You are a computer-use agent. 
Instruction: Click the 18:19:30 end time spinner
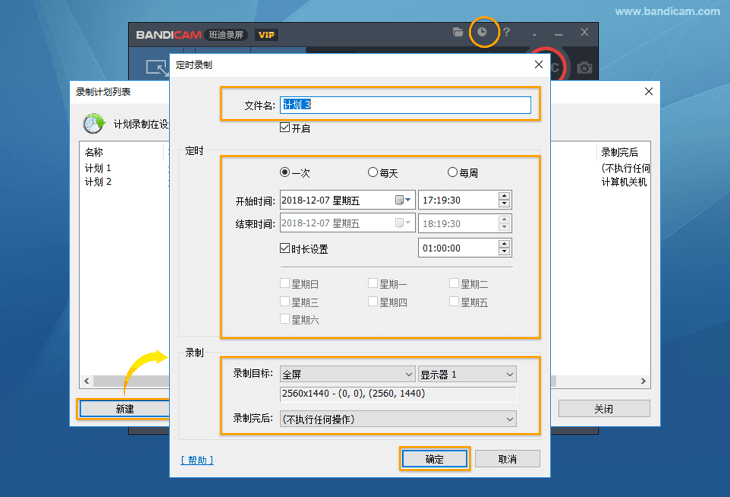[x=504, y=223]
